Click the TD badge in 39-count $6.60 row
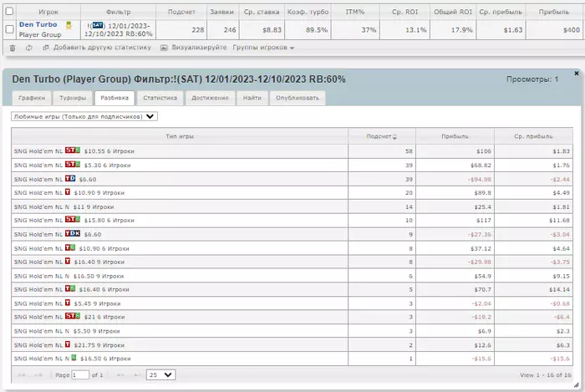This screenshot has height=392, width=585. tap(70, 179)
